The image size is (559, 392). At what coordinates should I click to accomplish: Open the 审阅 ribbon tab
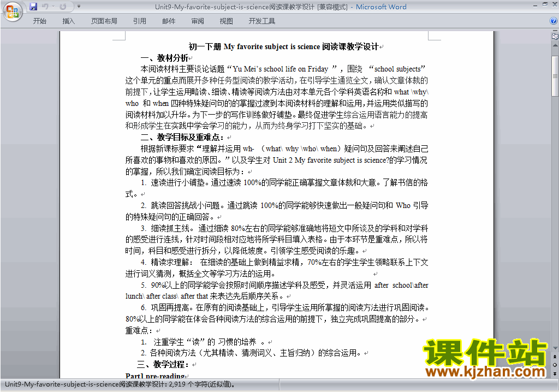[198, 21]
